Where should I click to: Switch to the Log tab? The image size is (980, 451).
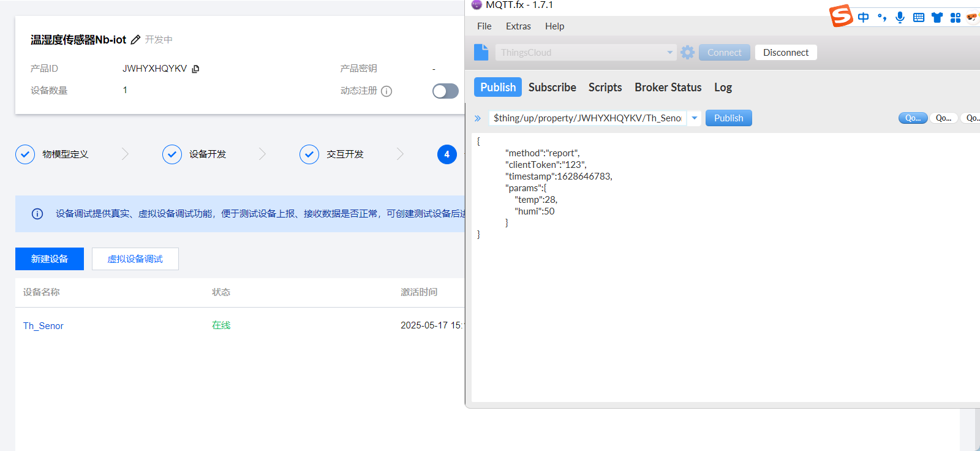[x=723, y=87]
